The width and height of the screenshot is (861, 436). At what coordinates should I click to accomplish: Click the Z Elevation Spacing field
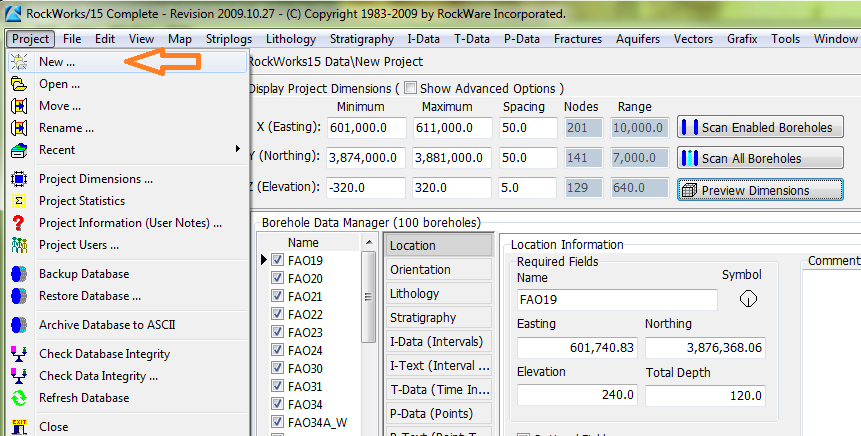(528, 188)
